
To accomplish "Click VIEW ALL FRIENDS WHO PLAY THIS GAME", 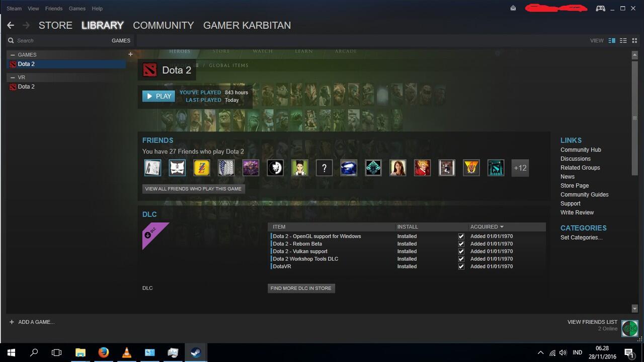I will pyautogui.click(x=194, y=189).
